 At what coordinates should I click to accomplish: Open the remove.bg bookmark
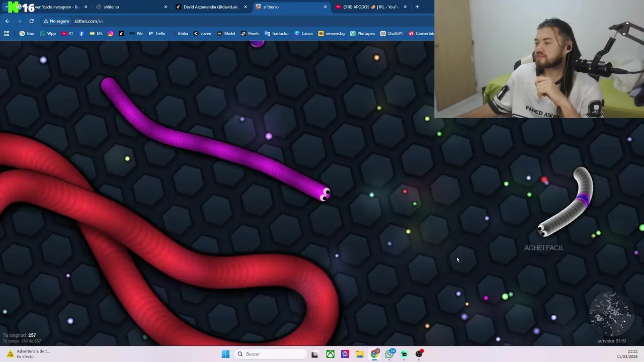click(x=332, y=34)
